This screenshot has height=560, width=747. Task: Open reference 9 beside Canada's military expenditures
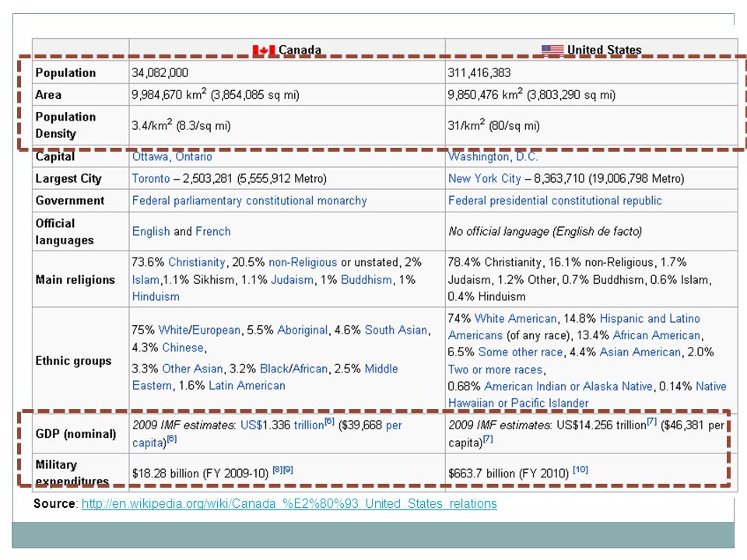288,470
